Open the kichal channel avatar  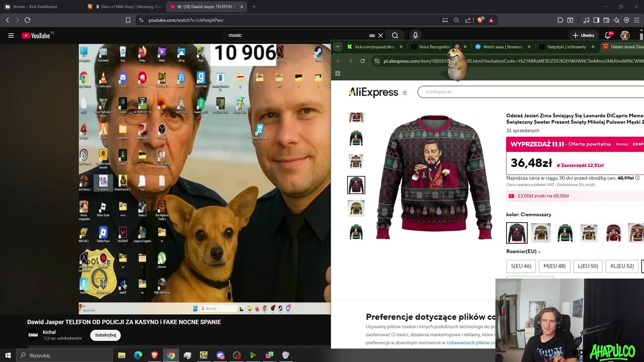[33, 335]
